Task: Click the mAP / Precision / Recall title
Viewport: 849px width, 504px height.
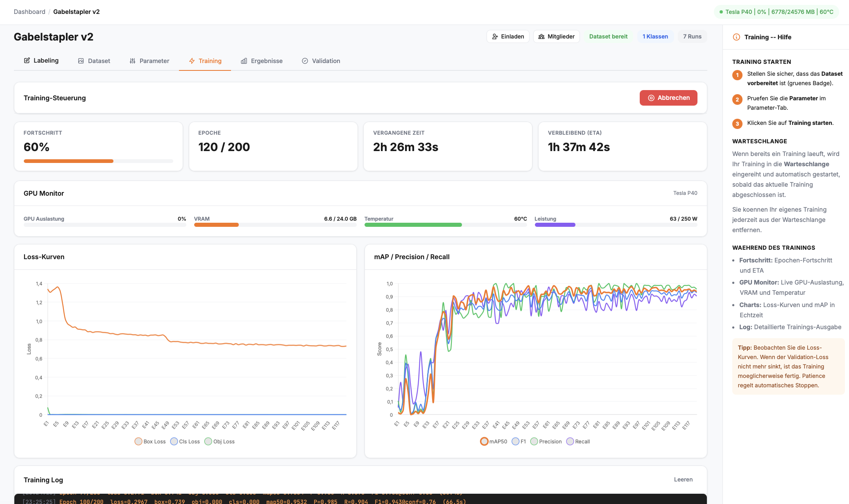Action: 412,257
